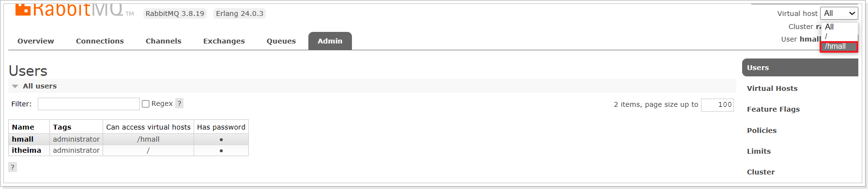The height and width of the screenshot is (189, 868).
Task: Click the page size input field
Action: [717, 105]
